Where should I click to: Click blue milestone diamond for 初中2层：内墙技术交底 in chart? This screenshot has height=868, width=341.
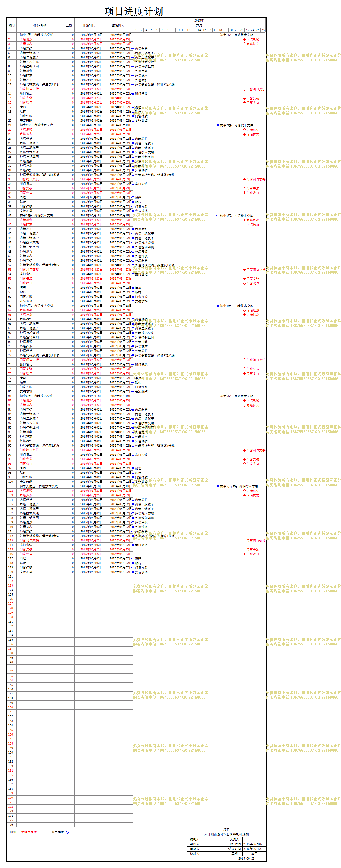[218, 125]
